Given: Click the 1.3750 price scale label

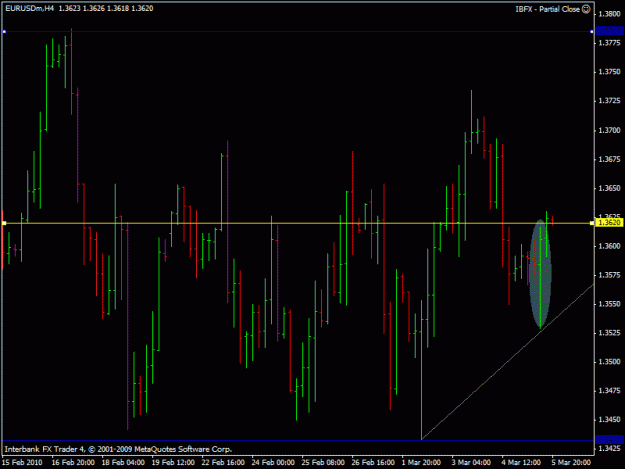Looking at the screenshot, I should 609,72.
